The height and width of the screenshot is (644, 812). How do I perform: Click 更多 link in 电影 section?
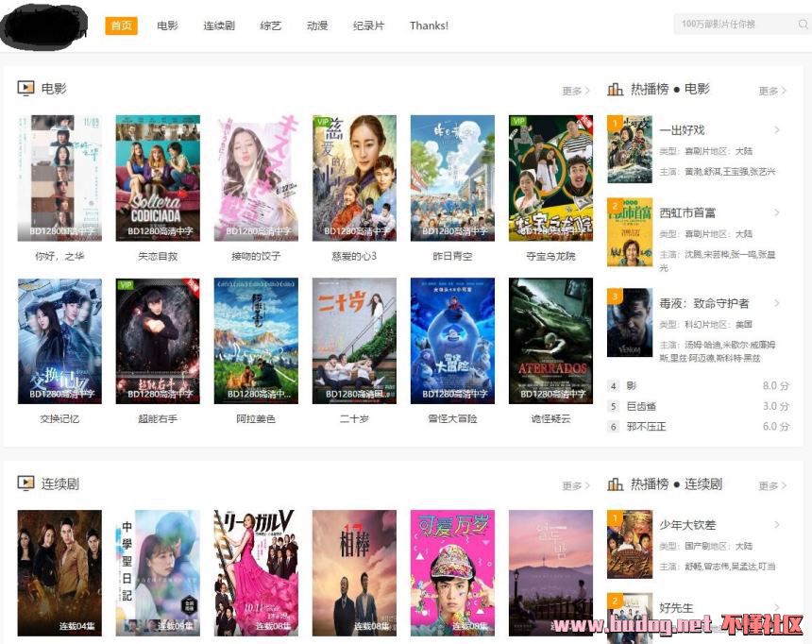point(575,92)
